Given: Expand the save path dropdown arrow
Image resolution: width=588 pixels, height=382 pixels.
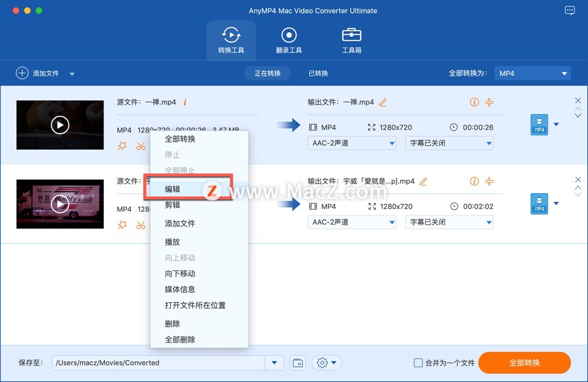Looking at the screenshot, I should 274,363.
